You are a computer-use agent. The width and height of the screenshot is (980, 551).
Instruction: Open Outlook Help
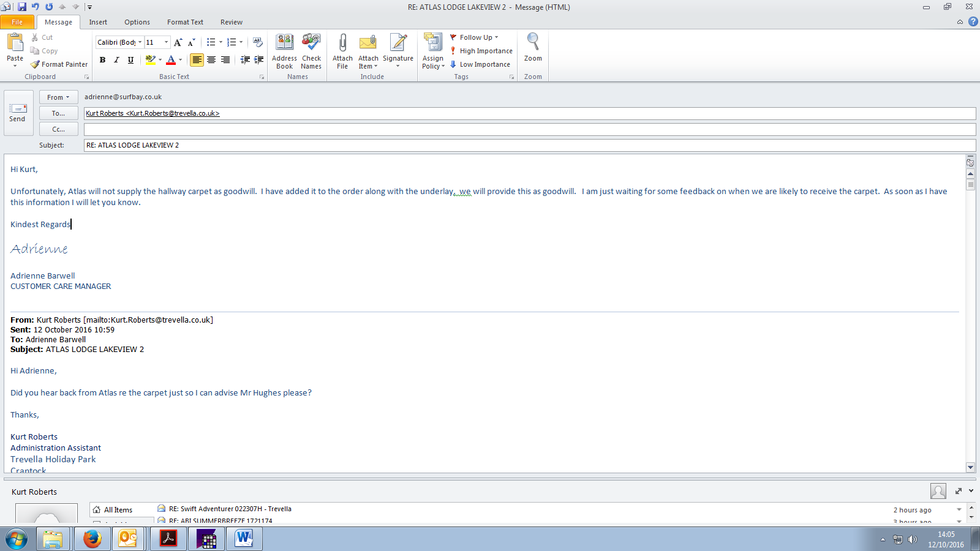tap(973, 22)
